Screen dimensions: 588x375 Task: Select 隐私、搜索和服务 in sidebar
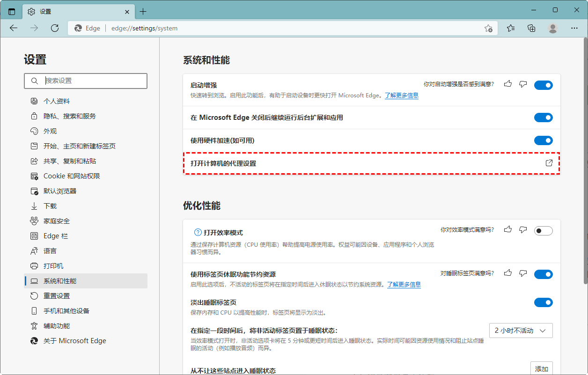click(70, 116)
